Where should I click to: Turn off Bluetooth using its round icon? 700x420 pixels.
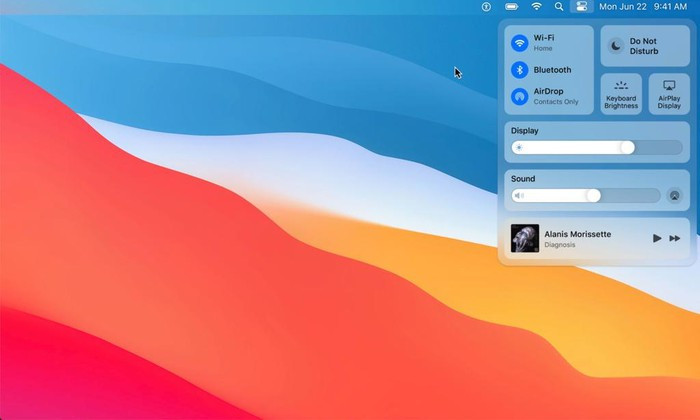tap(519, 70)
